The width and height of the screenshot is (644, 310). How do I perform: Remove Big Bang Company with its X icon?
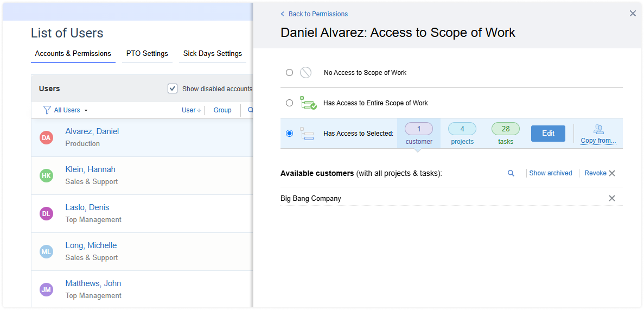coord(611,198)
